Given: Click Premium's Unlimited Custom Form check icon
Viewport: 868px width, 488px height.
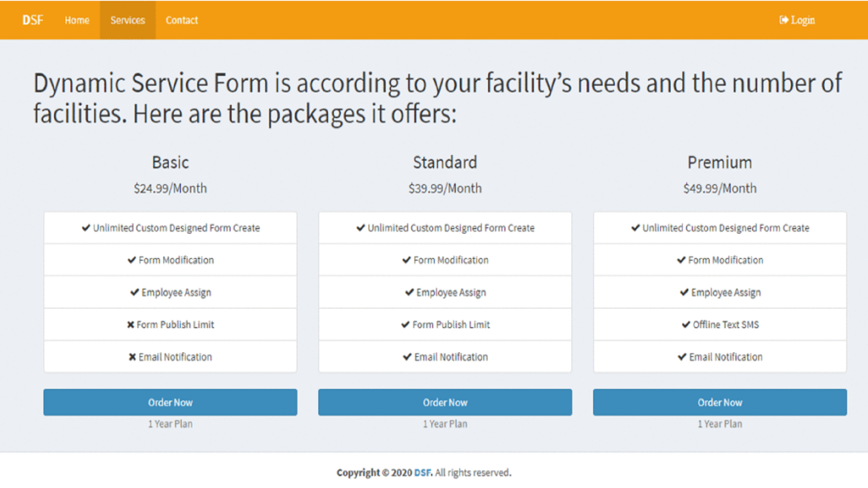Looking at the screenshot, I should (636, 228).
